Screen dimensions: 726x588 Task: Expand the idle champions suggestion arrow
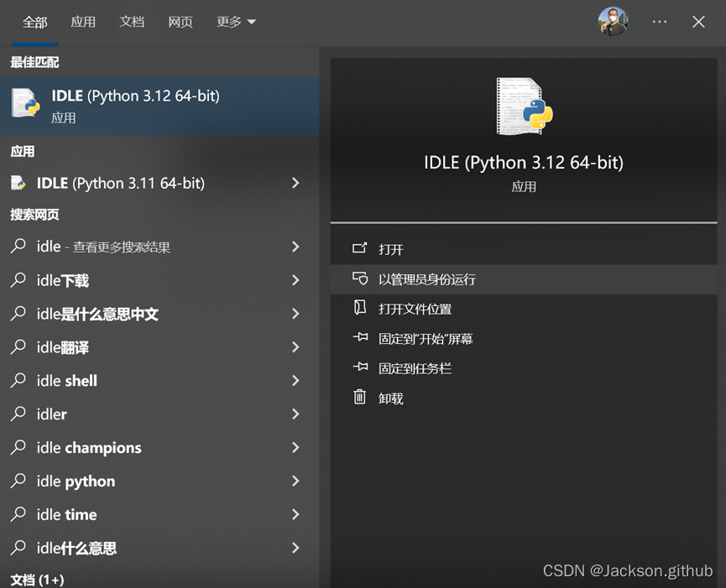coord(295,448)
